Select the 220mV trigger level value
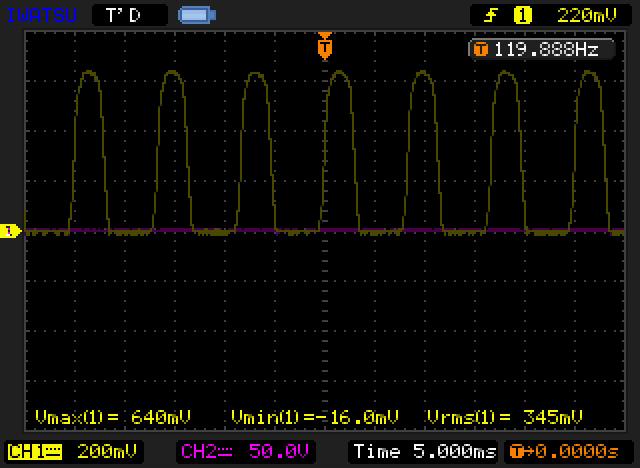Screen dimensions: 640x468 587,16
